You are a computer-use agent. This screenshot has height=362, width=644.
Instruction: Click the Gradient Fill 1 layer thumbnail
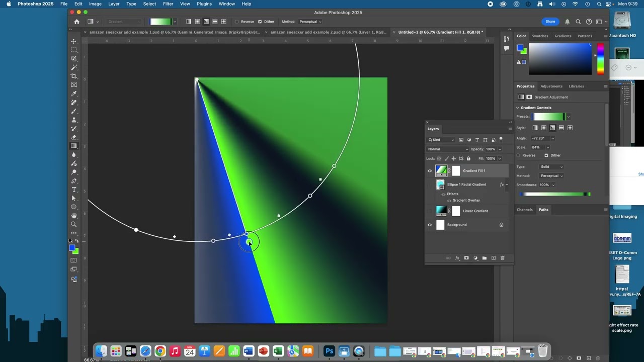point(441,171)
